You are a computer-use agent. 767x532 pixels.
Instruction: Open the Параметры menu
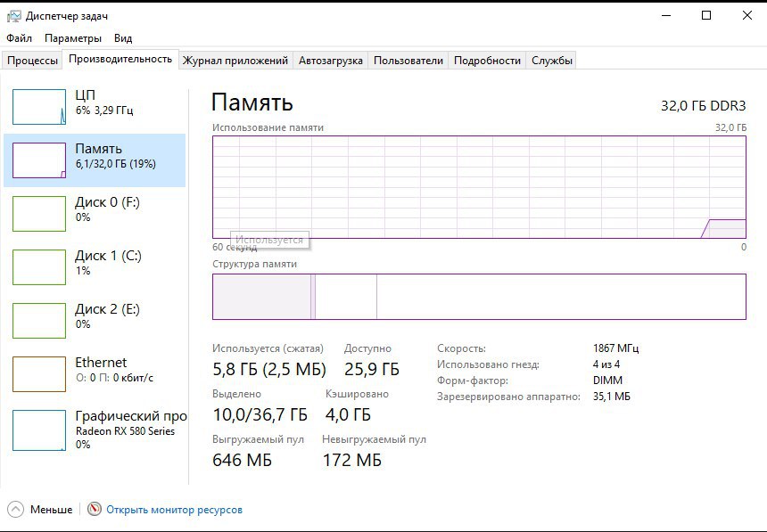pyautogui.click(x=73, y=38)
